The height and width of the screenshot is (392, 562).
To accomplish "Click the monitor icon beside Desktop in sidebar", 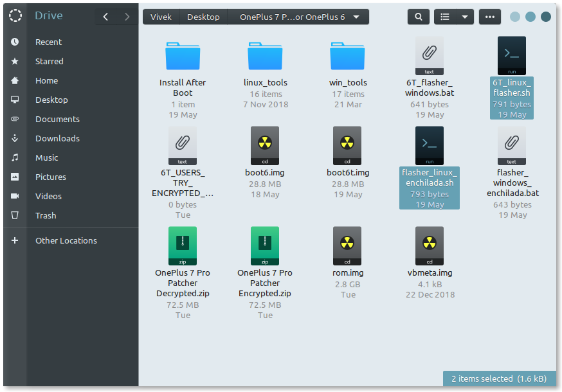I will coord(15,100).
